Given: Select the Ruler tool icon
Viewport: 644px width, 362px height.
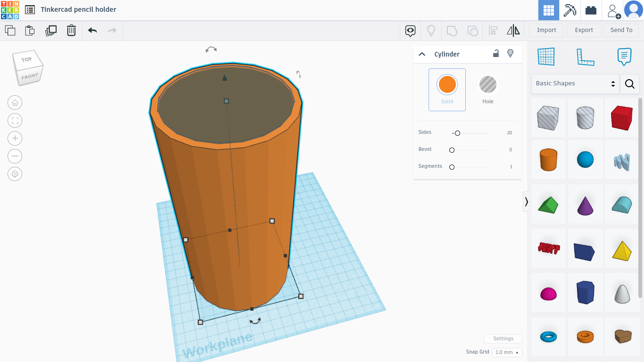Looking at the screenshot, I should tap(585, 57).
